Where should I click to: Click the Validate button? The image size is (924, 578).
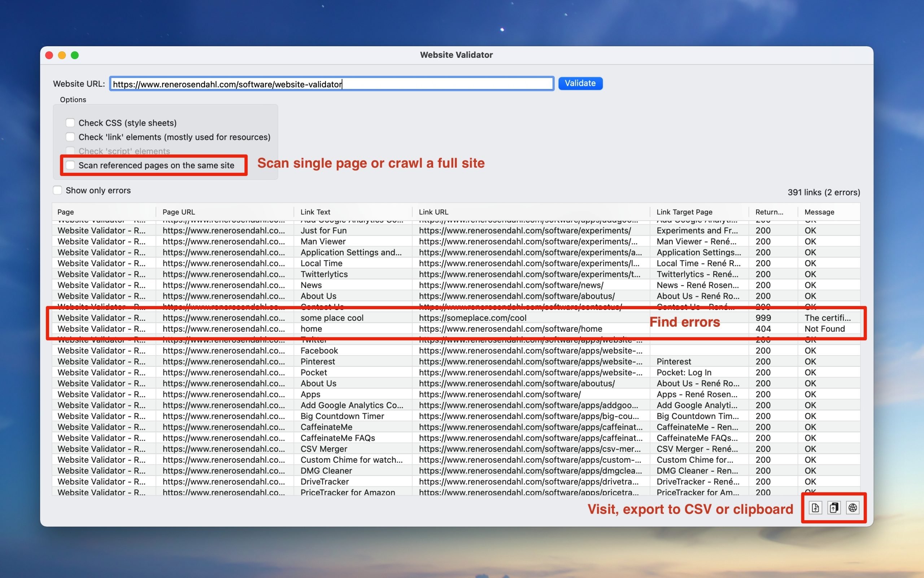tap(580, 83)
